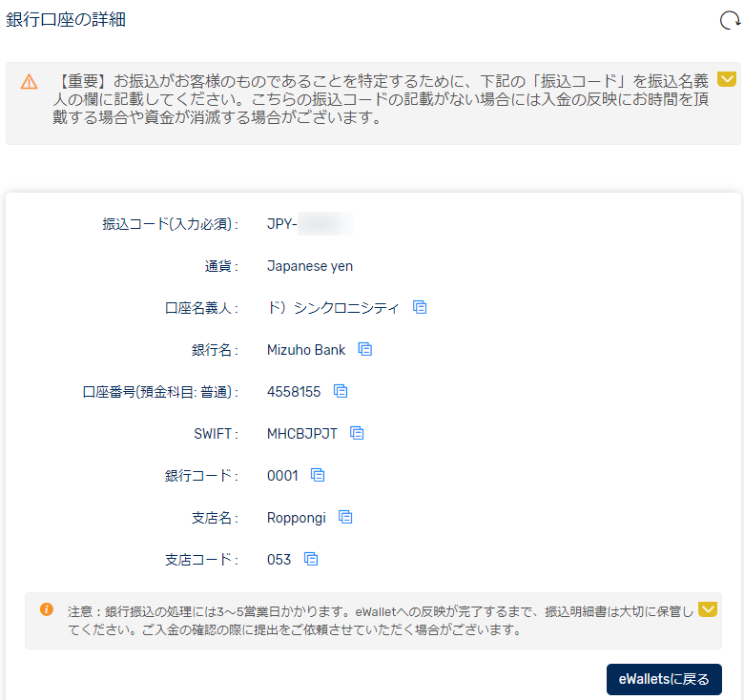744x700 pixels.
Task: Copy the SWIFT code MHCBJPJT
Action: point(357,433)
